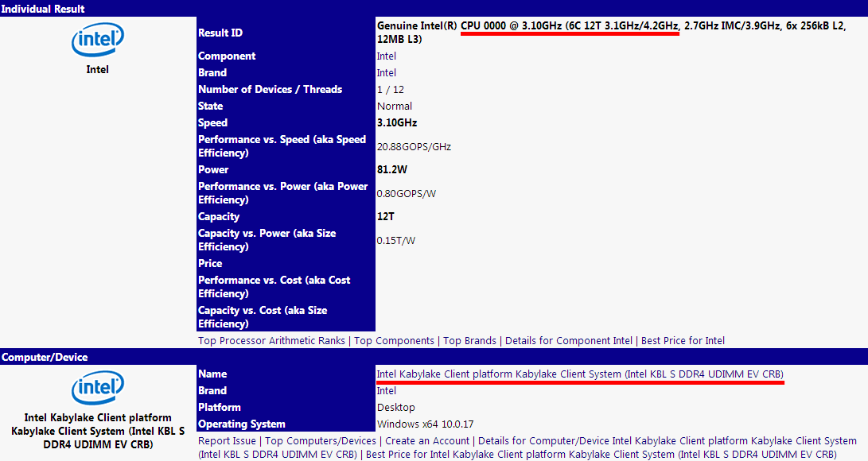
Task: Open the Intel link in Component row
Action: point(386,56)
